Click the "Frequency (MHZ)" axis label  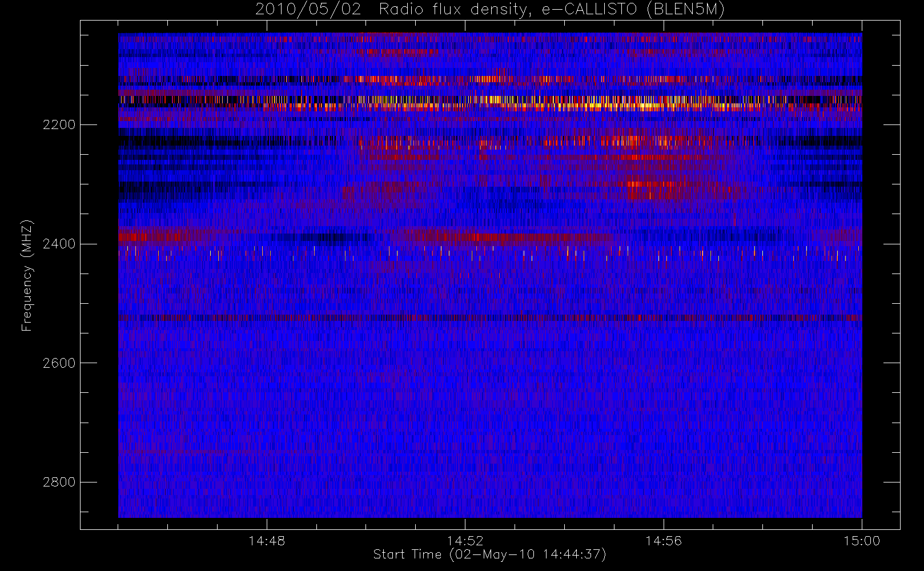click(26, 275)
